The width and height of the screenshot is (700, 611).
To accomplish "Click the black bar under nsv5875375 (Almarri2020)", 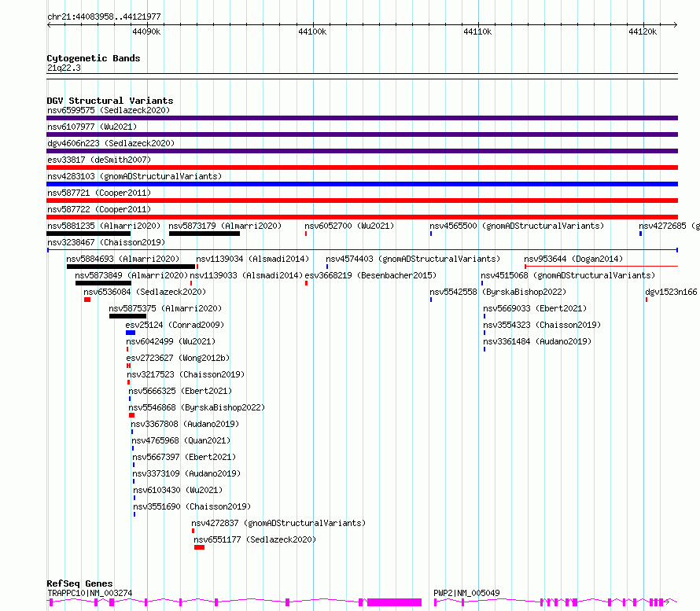I will click(x=127, y=316).
